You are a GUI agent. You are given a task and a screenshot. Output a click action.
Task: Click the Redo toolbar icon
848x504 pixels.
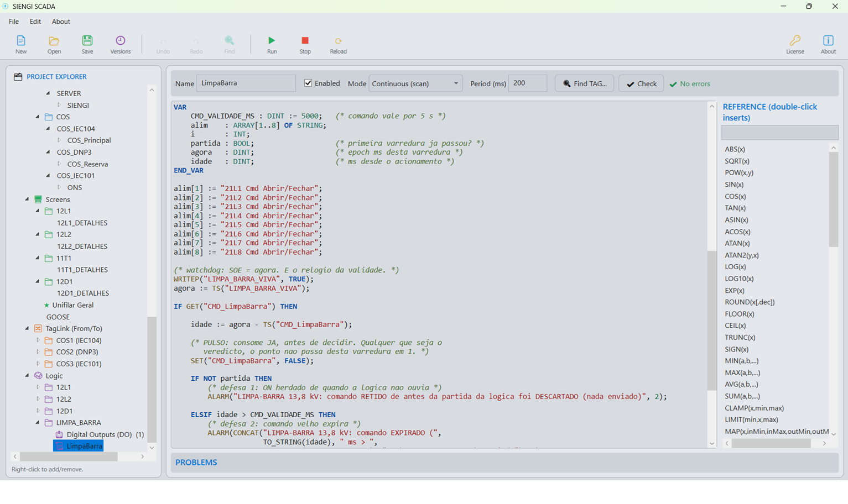[x=196, y=41]
